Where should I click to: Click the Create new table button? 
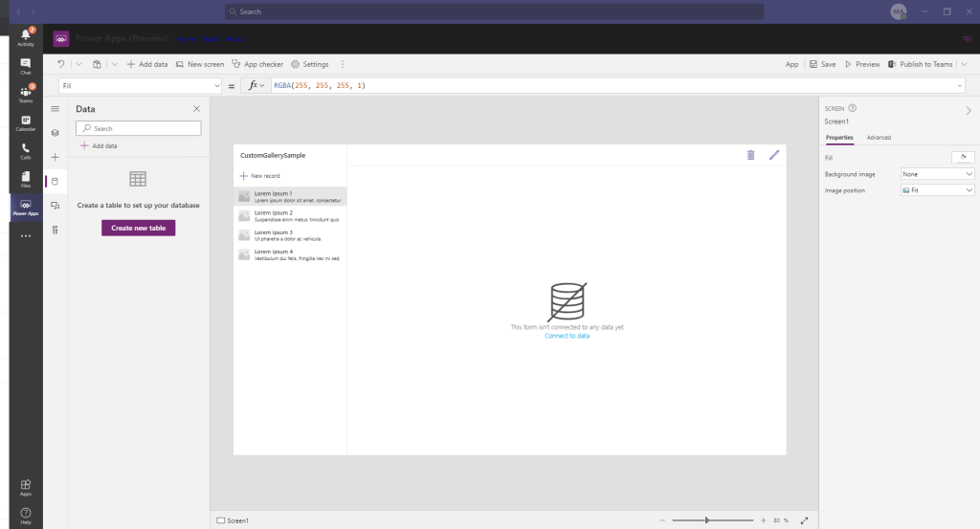pyautogui.click(x=138, y=228)
